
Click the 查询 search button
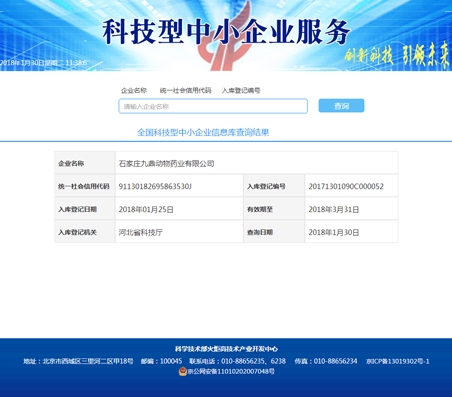point(341,106)
